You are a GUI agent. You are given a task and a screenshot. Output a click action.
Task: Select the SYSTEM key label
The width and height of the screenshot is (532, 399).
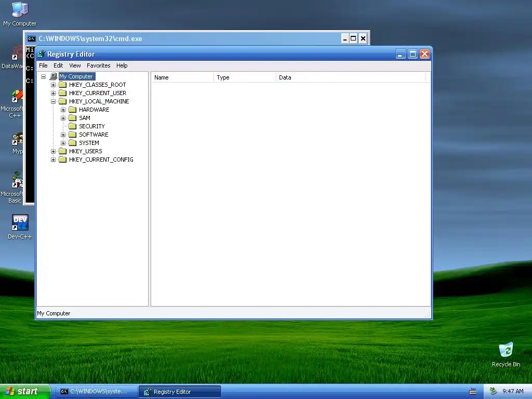[x=89, y=143]
